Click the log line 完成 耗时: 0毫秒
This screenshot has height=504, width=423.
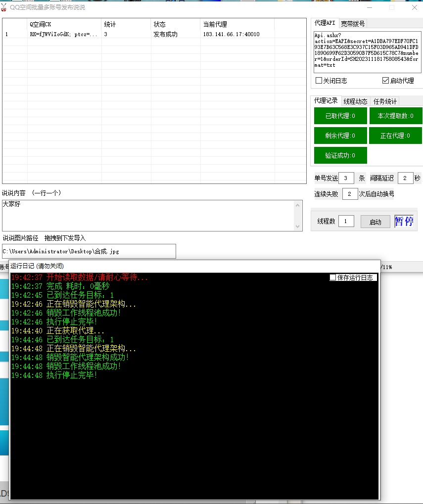60,286
